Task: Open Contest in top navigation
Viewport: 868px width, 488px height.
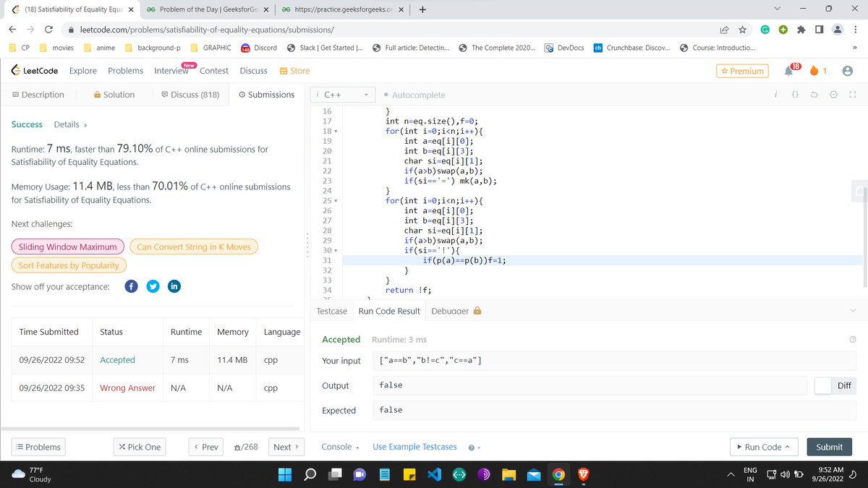Action: point(214,71)
